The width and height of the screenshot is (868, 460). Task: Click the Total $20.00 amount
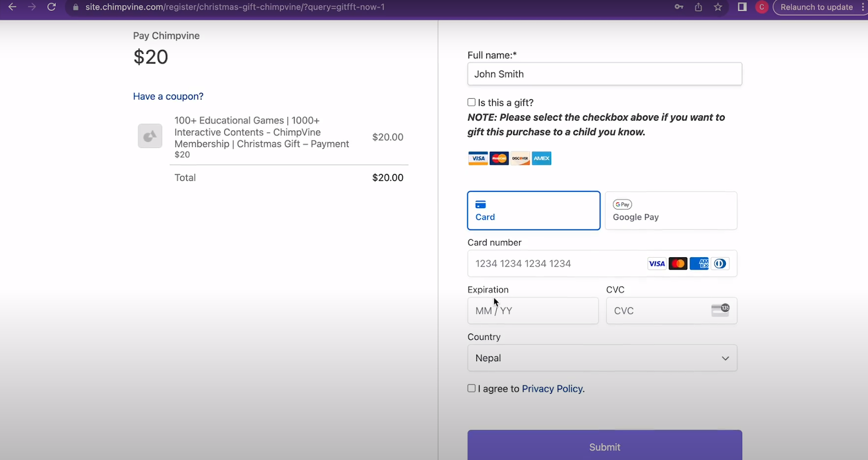388,177
